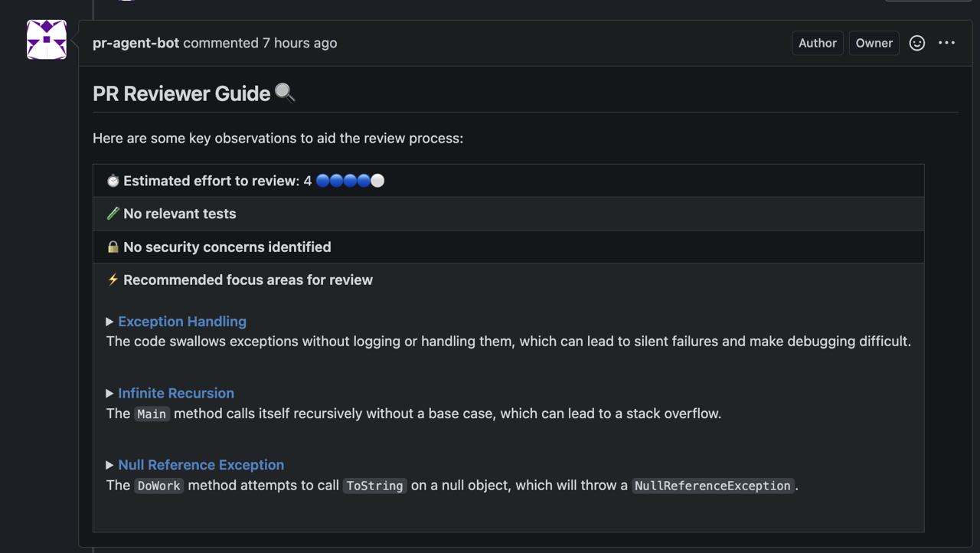Click the Owner badge
The height and width of the screenshot is (553, 980).
tap(874, 43)
